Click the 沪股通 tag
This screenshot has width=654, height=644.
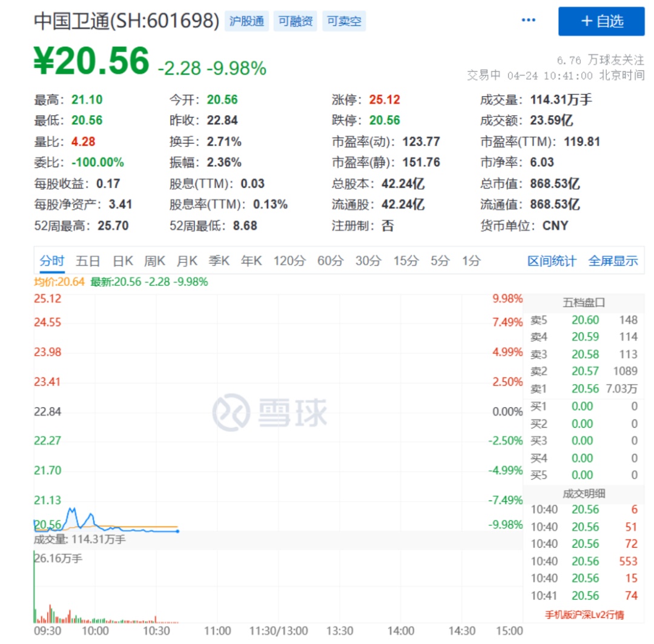pos(247,21)
